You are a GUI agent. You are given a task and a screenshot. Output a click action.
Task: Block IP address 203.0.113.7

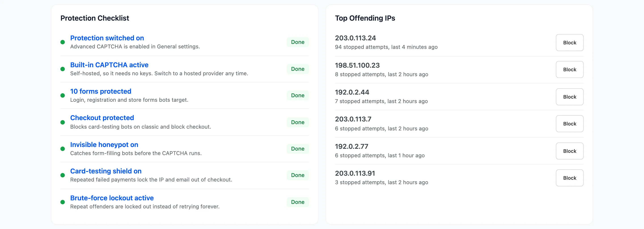click(x=570, y=123)
